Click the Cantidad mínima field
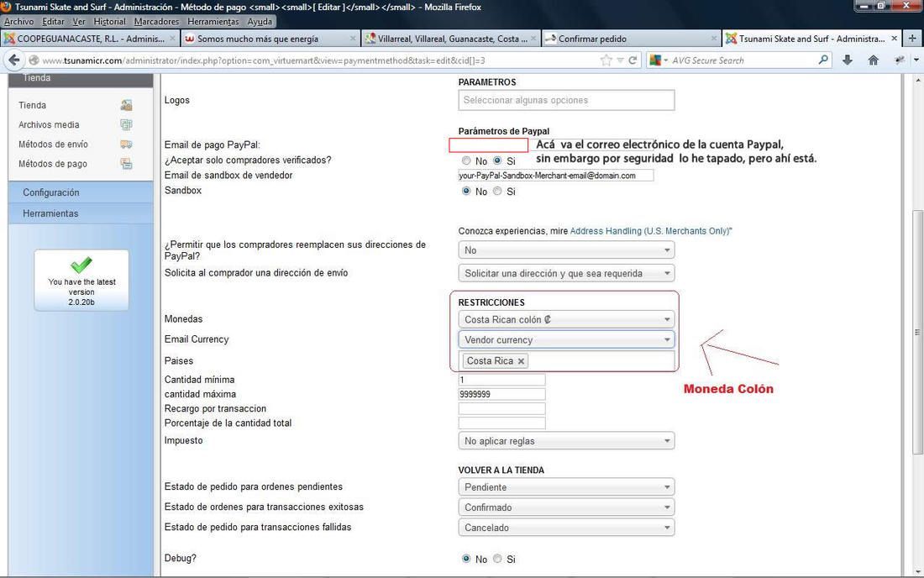The image size is (924, 578). (501, 380)
